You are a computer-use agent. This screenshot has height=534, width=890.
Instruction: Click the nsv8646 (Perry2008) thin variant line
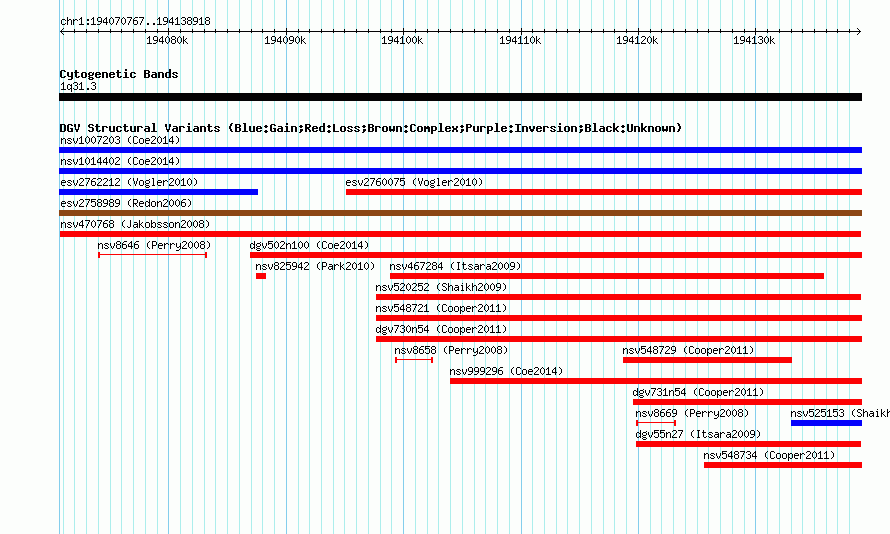152,255
